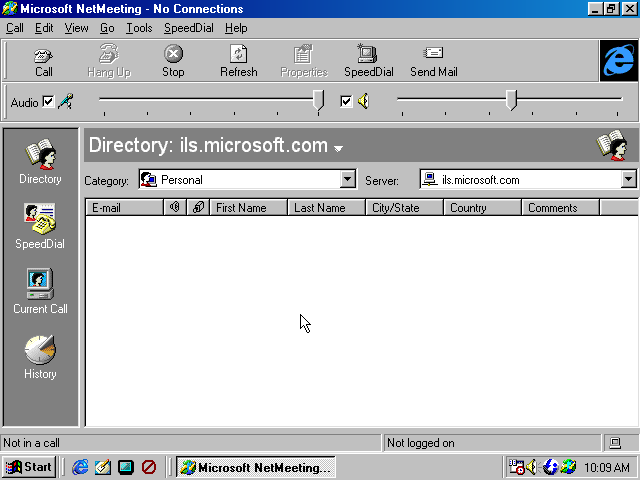Open the History view in sidebar
Viewport: 640px width, 480px height.
point(40,357)
